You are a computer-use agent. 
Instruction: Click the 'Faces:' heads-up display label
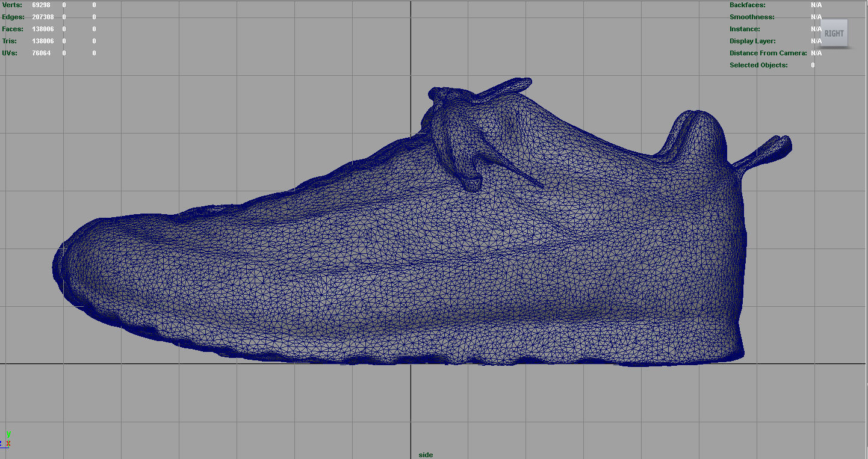click(13, 29)
